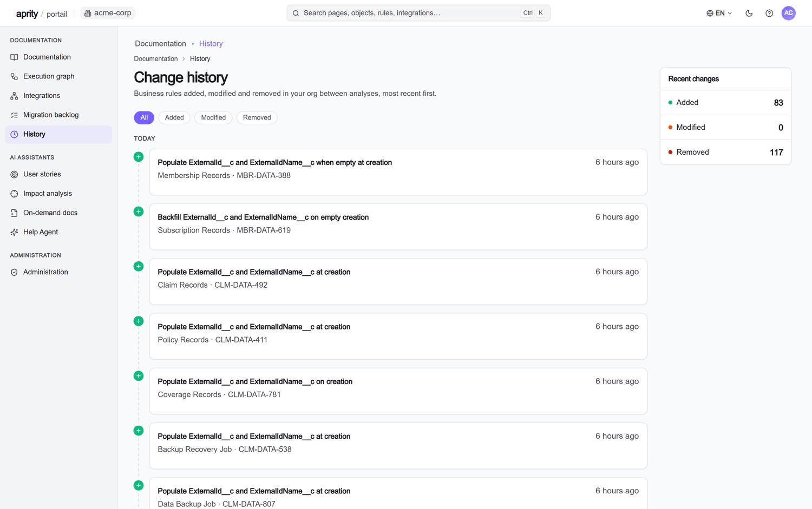Open Execution graph in the sidebar
This screenshot has height=509, width=812.
click(58, 76)
